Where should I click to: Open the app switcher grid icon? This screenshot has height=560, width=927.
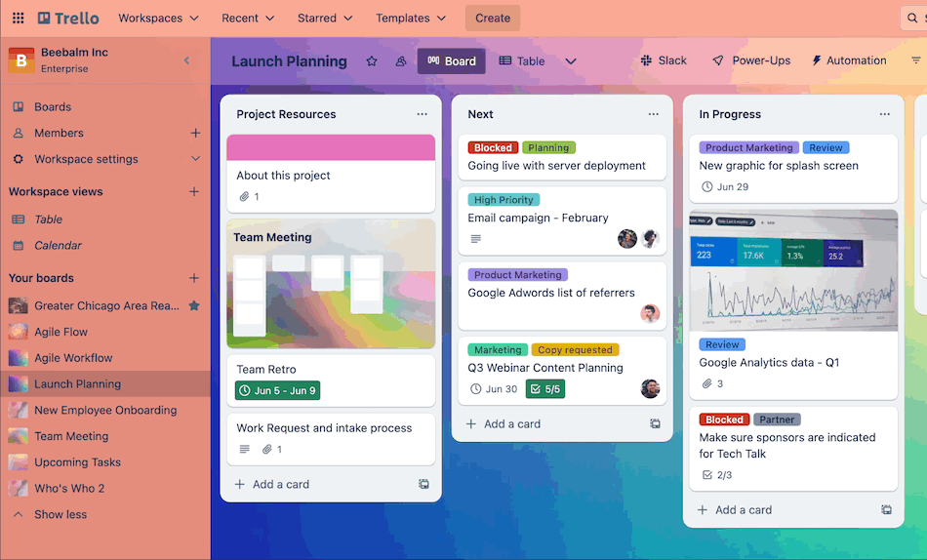tap(19, 18)
